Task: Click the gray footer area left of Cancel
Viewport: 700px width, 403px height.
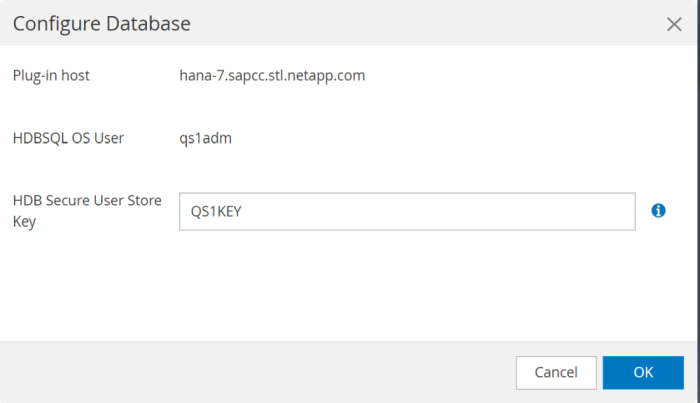Action: (x=250, y=372)
